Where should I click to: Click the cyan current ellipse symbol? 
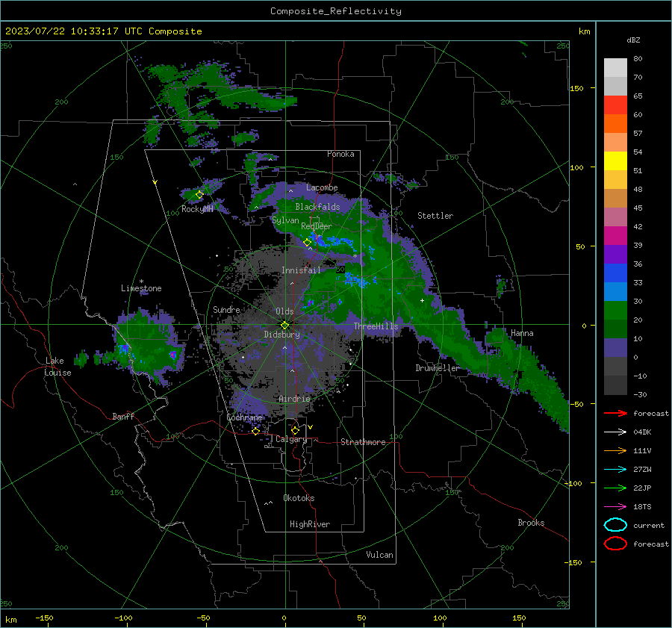point(615,525)
